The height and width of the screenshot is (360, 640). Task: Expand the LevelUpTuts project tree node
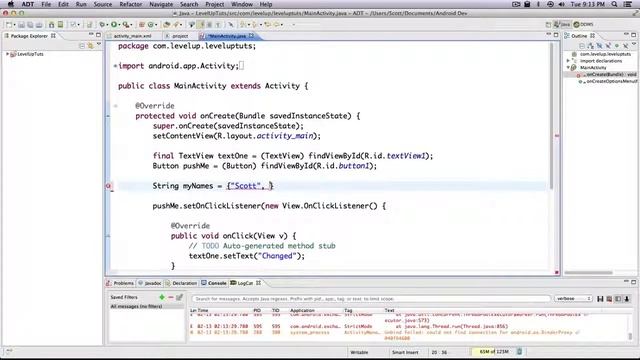pos(7,54)
